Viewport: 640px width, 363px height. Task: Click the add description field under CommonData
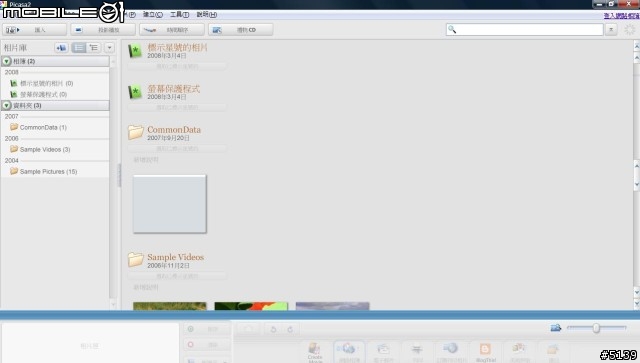click(x=146, y=160)
